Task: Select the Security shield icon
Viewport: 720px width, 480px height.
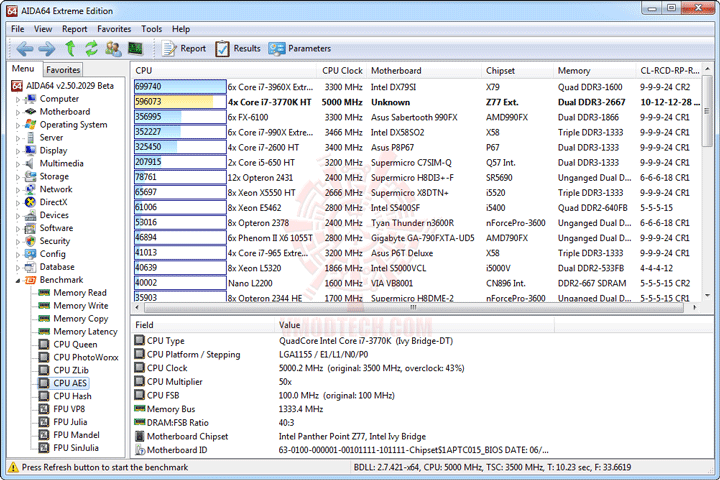Action: point(30,241)
